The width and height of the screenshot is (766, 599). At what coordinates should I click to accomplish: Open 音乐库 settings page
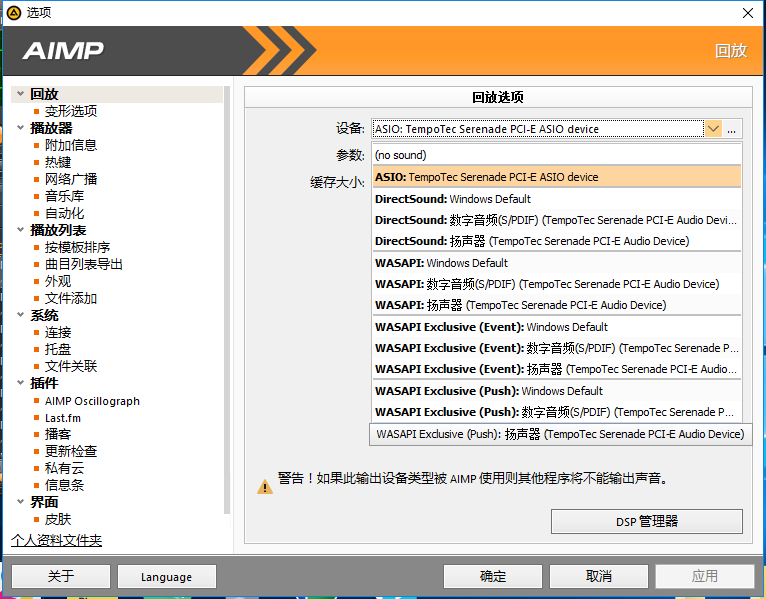click(x=64, y=196)
